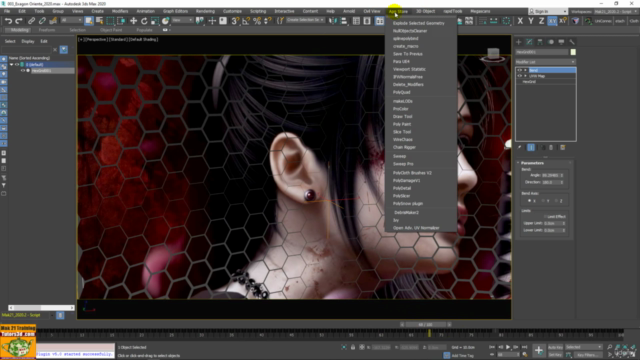Switch to the Freeform ribbon tab
Image resolution: width=640 pixels, height=360 pixels.
point(47,30)
